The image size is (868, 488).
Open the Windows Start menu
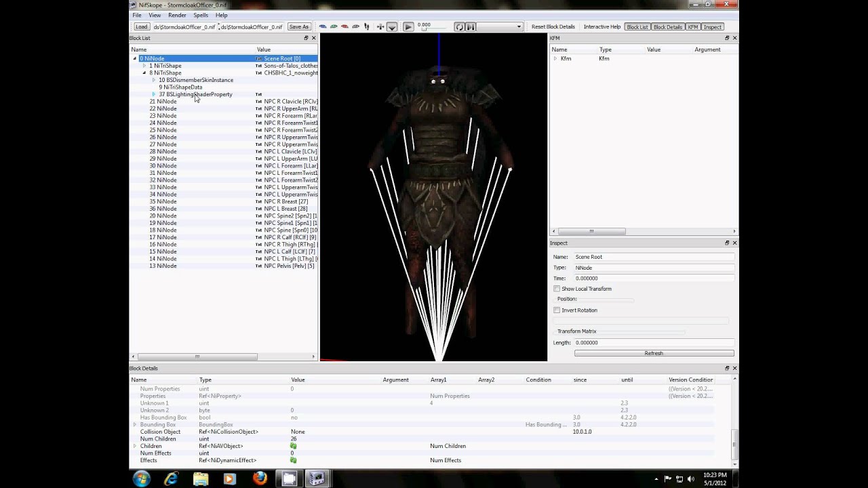point(142,479)
